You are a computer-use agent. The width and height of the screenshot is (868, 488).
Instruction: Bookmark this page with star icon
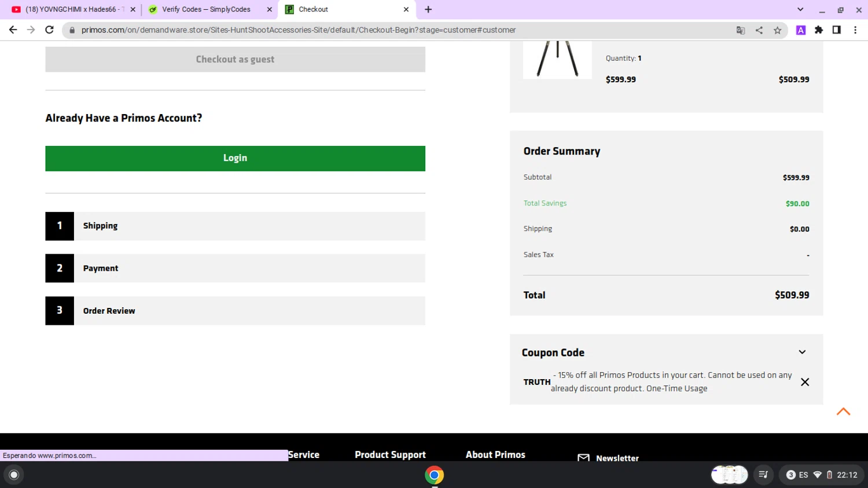pyautogui.click(x=778, y=30)
